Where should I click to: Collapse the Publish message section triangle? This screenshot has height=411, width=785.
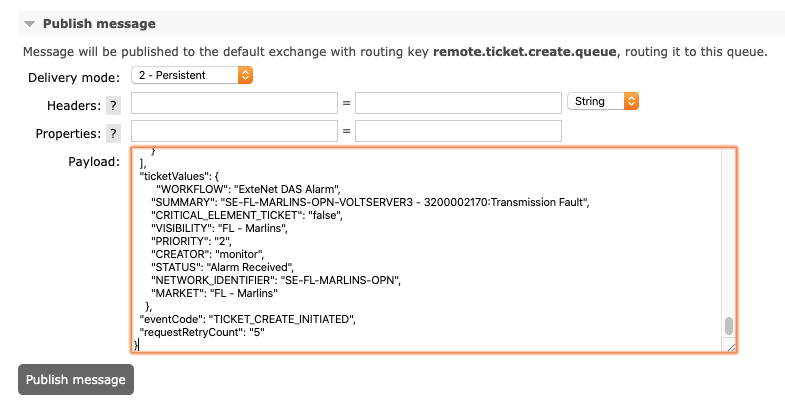pyautogui.click(x=30, y=23)
